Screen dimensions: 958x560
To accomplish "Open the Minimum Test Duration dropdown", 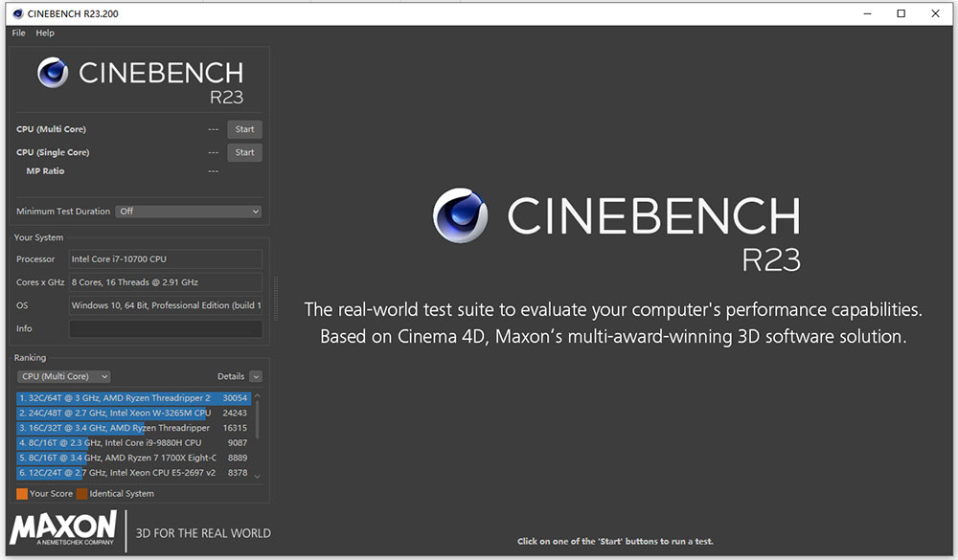I will tap(188, 211).
